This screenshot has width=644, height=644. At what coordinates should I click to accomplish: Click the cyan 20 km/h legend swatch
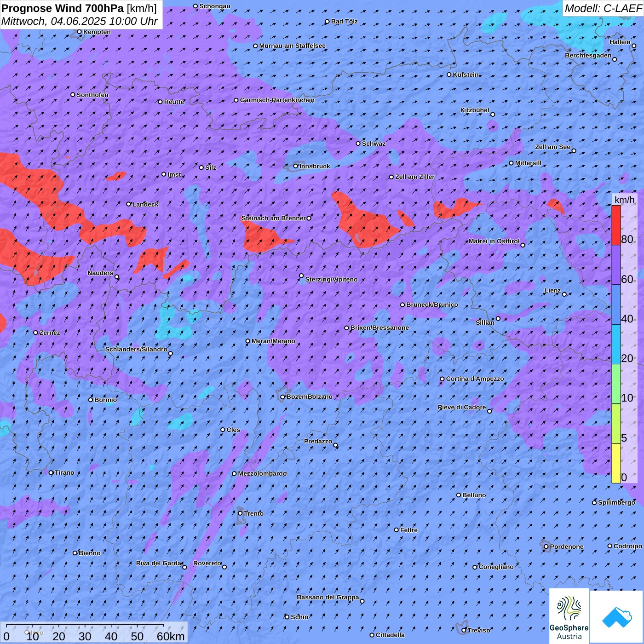tap(616, 345)
